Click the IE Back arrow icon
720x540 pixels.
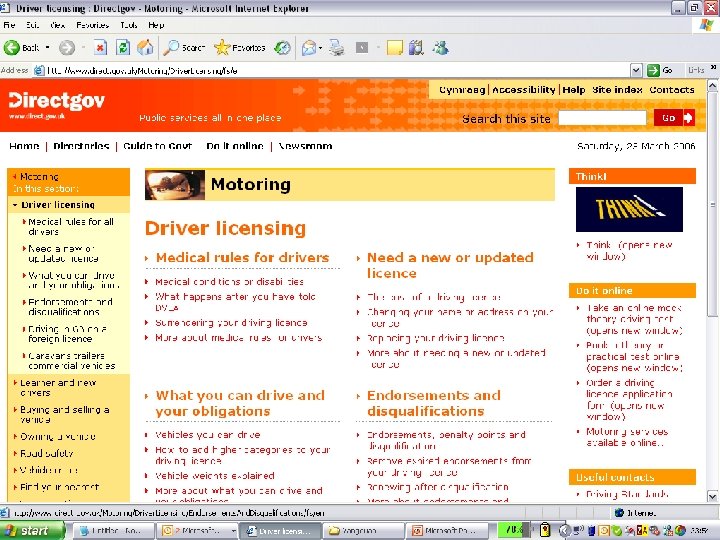tap(11, 47)
